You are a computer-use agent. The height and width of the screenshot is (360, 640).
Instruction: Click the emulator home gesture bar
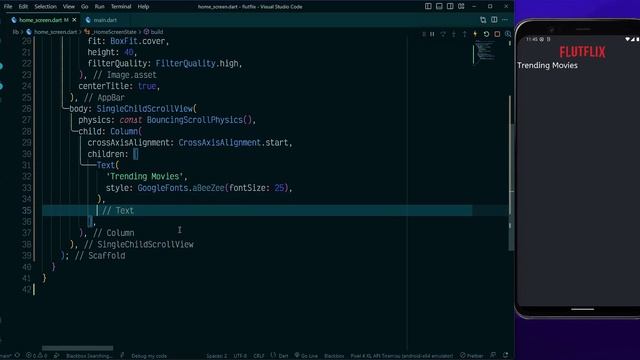582,309
